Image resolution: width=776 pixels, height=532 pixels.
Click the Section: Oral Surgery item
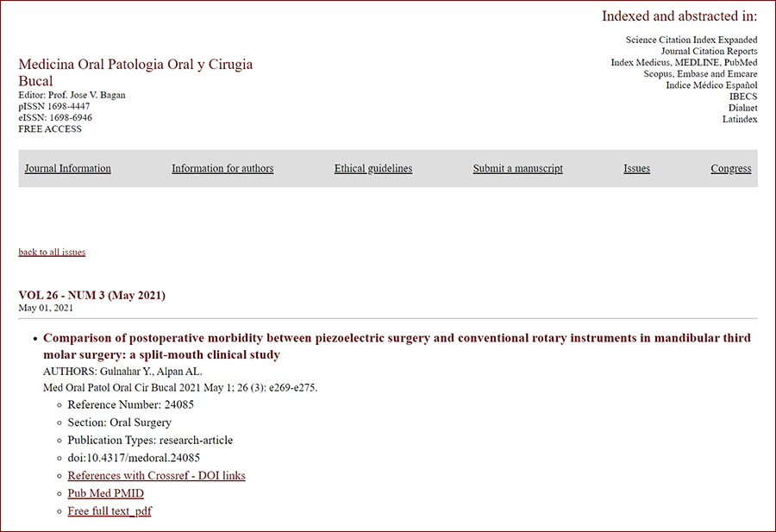coord(119,422)
